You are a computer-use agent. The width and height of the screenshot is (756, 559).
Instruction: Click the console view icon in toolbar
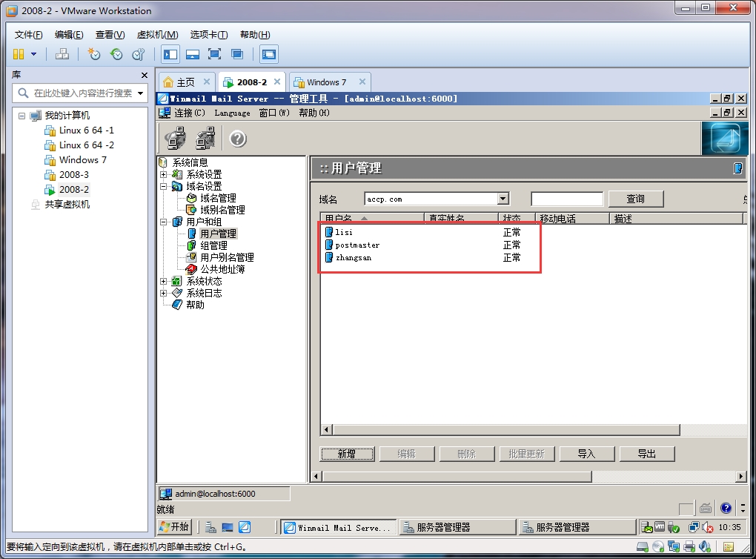268,54
